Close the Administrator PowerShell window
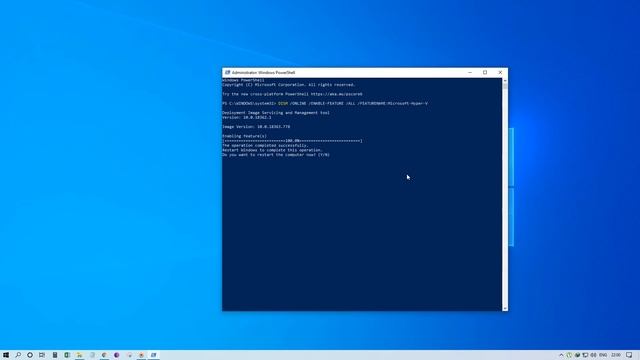 [x=500, y=72]
